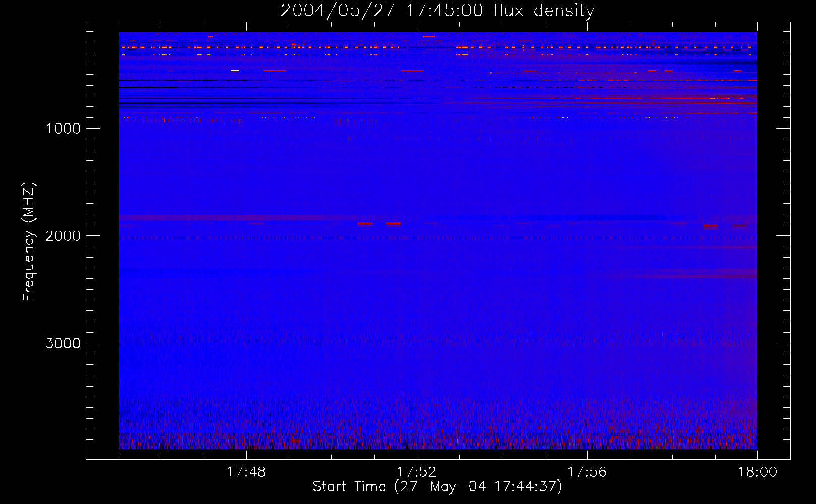
Task: Click the 2000 frequency tick label
Action: point(63,236)
